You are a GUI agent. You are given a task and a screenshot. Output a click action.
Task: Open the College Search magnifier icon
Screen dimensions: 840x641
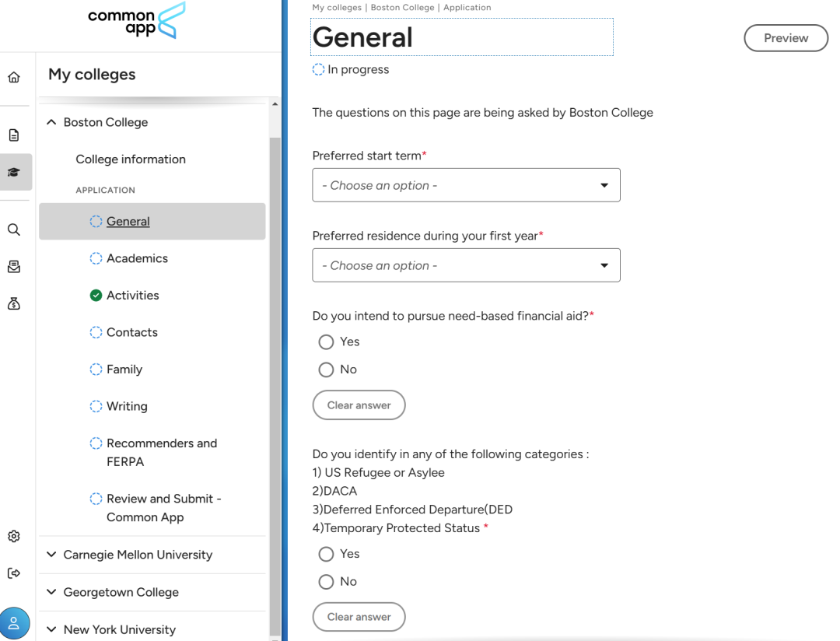[14, 230]
